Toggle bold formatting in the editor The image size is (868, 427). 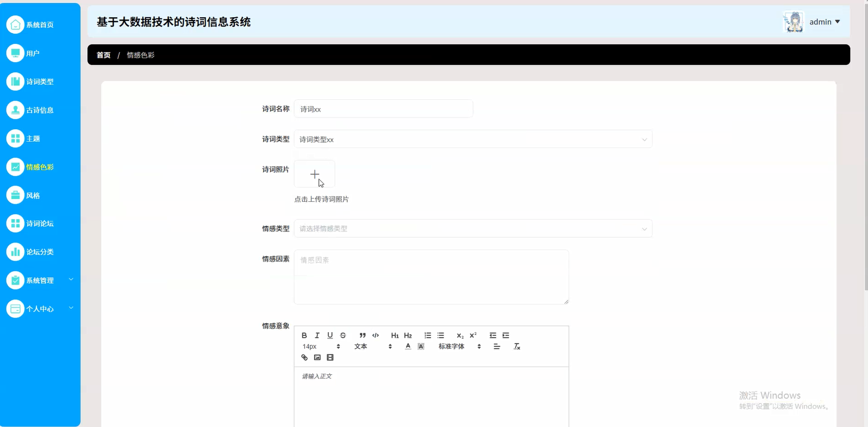click(304, 335)
